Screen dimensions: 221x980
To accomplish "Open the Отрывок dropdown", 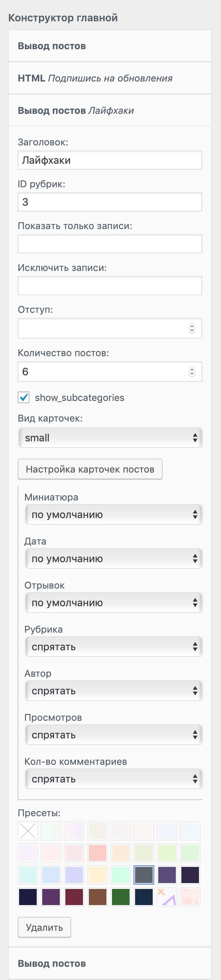I will pos(113,603).
